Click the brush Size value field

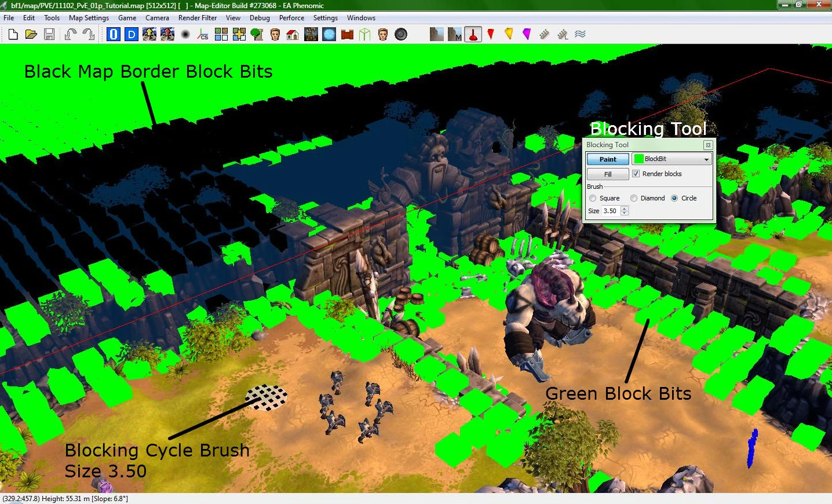tap(611, 211)
